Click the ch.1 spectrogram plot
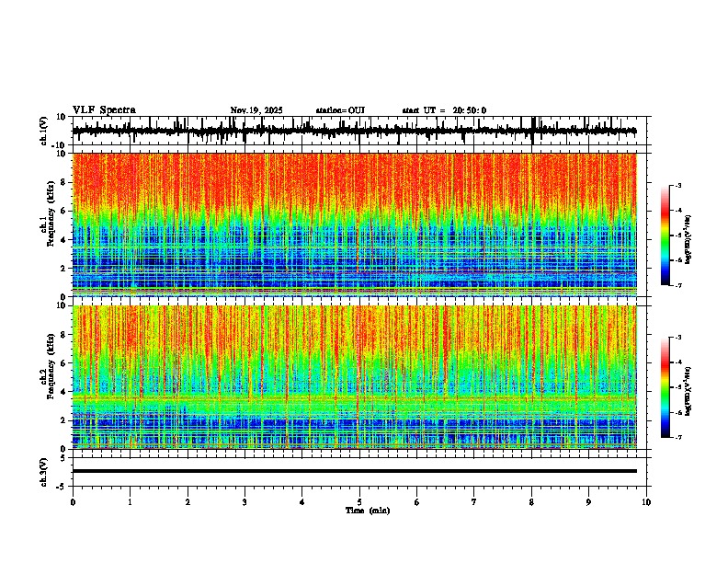This screenshot has height=563, width=728. [354, 224]
